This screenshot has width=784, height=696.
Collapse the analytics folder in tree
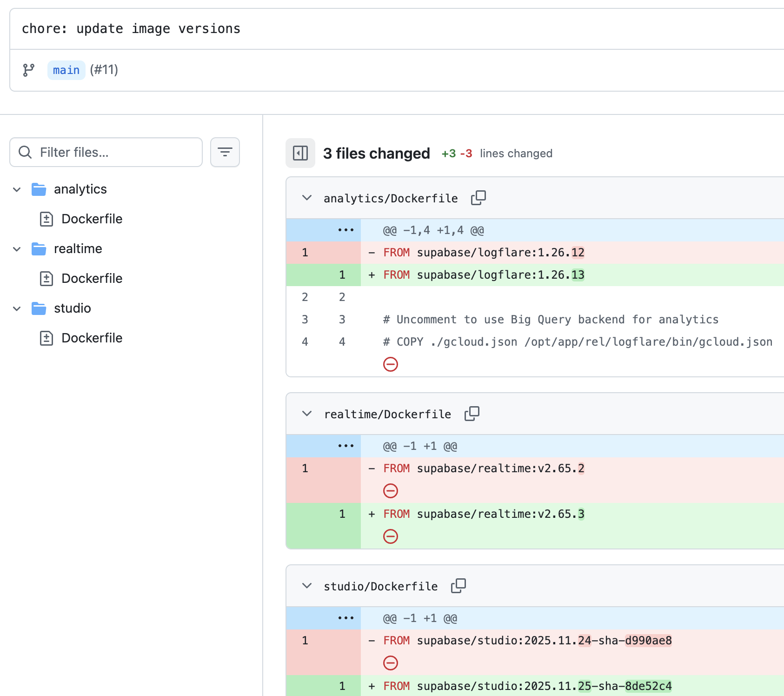tap(17, 189)
